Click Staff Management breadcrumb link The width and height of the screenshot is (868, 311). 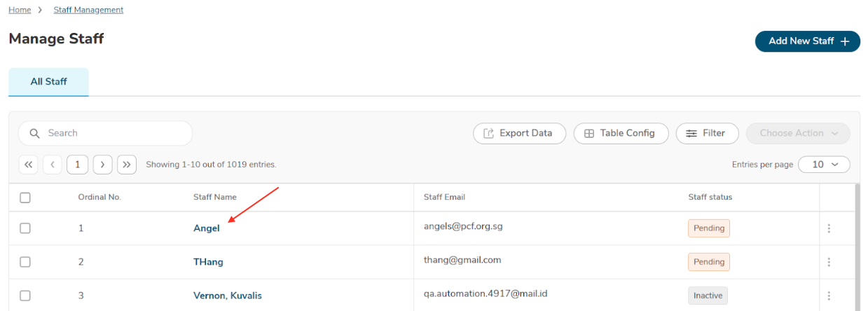(x=88, y=10)
